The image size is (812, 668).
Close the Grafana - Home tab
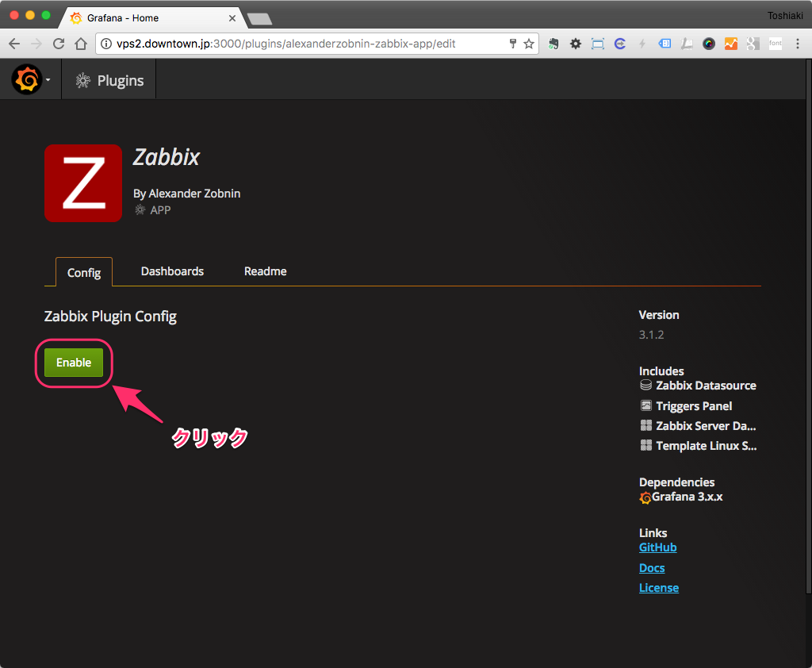[x=232, y=18]
